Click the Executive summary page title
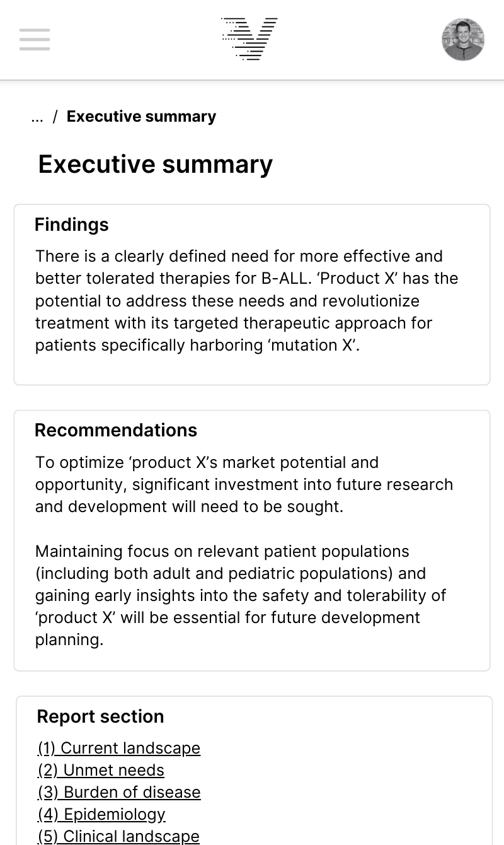The image size is (504, 845). [x=156, y=164]
